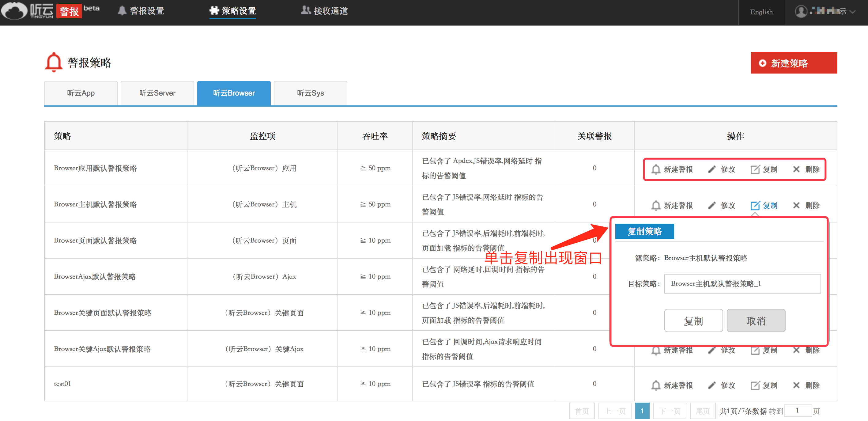Viewport: 868px width, 421px height.
Task: Click blue copy icon for Browser主机默认警报策略
Action: click(755, 205)
